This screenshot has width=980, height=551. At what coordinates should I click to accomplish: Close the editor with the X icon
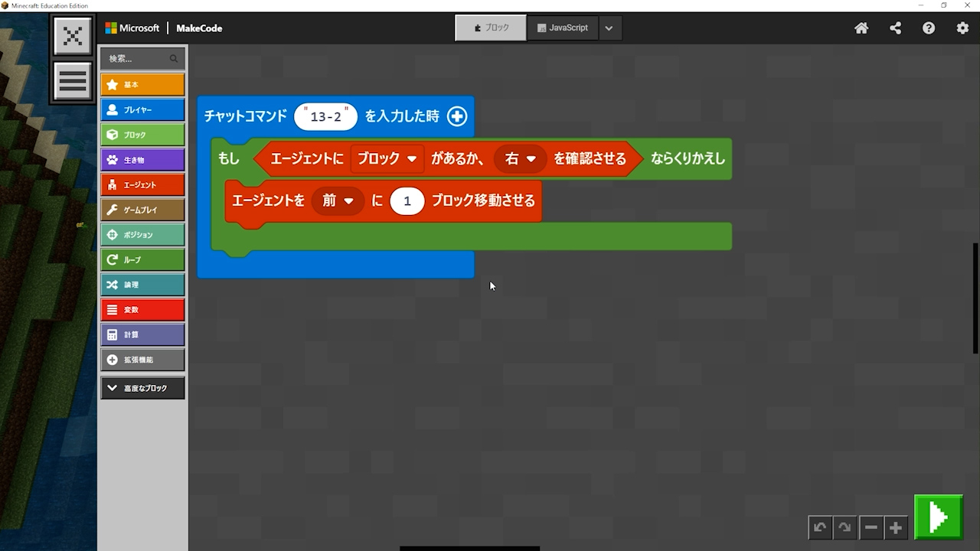[x=73, y=36]
